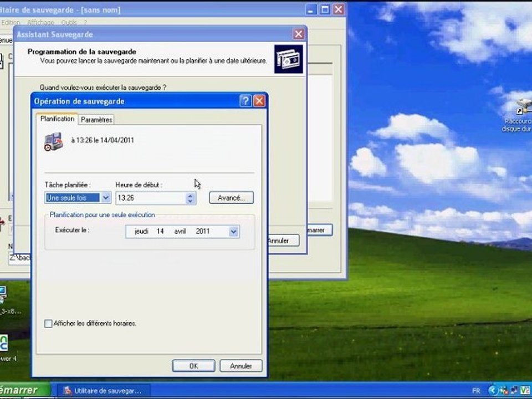Select the day number 14 in date field

(x=160, y=232)
